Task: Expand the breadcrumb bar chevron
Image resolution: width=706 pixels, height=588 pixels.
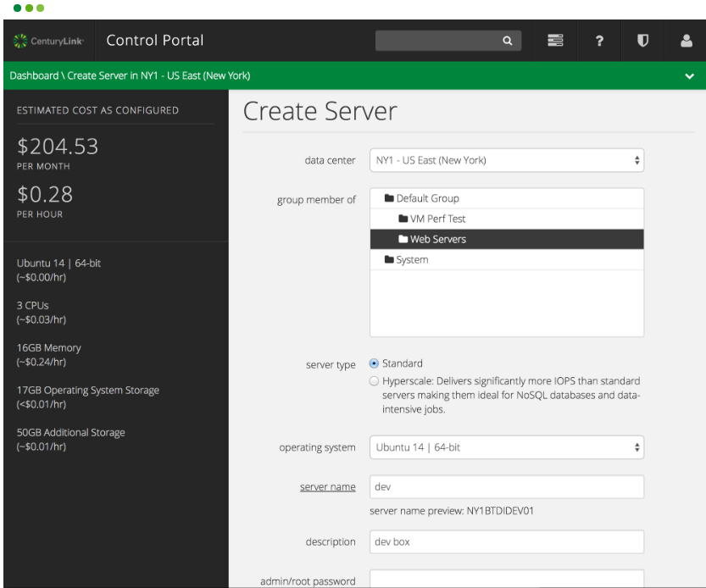Action: click(x=689, y=76)
